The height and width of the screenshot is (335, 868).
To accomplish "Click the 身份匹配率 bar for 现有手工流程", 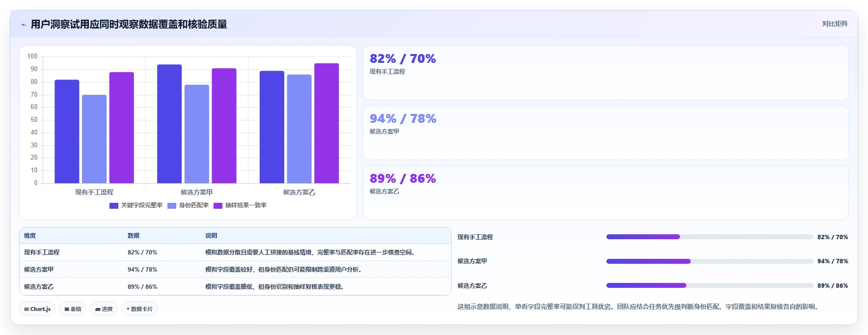I will coord(94,139).
